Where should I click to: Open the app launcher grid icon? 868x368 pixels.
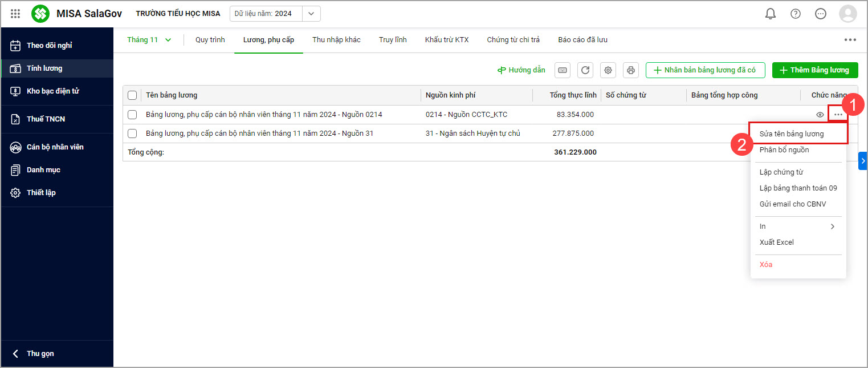point(15,14)
